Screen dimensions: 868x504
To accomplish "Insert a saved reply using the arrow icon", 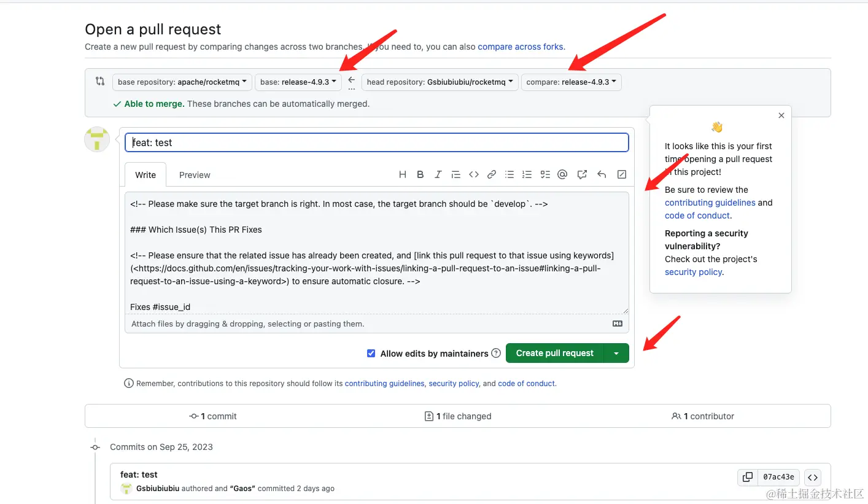I will click(602, 175).
